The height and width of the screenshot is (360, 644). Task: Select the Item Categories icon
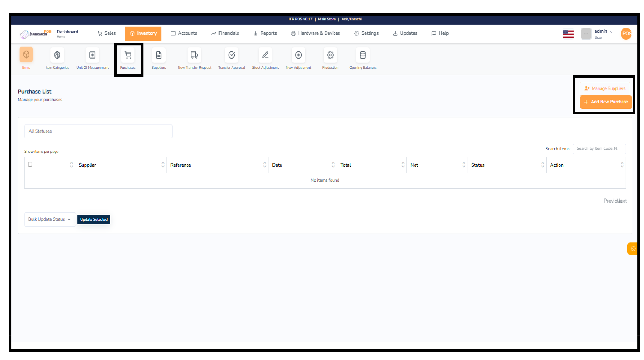pyautogui.click(x=57, y=58)
